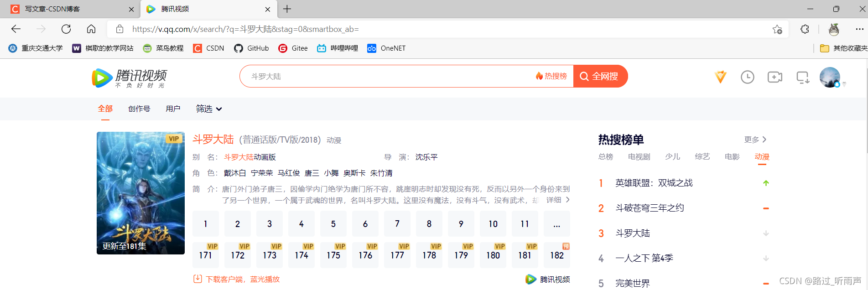Viewport: 868px width, 290px height.
Task: Play preview episode 182
Action: coord(557,255)
